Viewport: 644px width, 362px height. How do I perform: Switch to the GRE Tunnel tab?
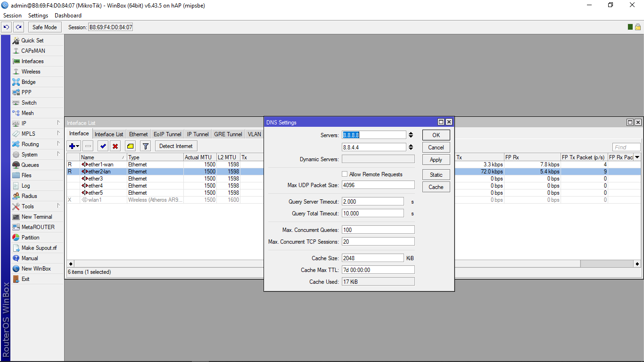click(228, 134)
